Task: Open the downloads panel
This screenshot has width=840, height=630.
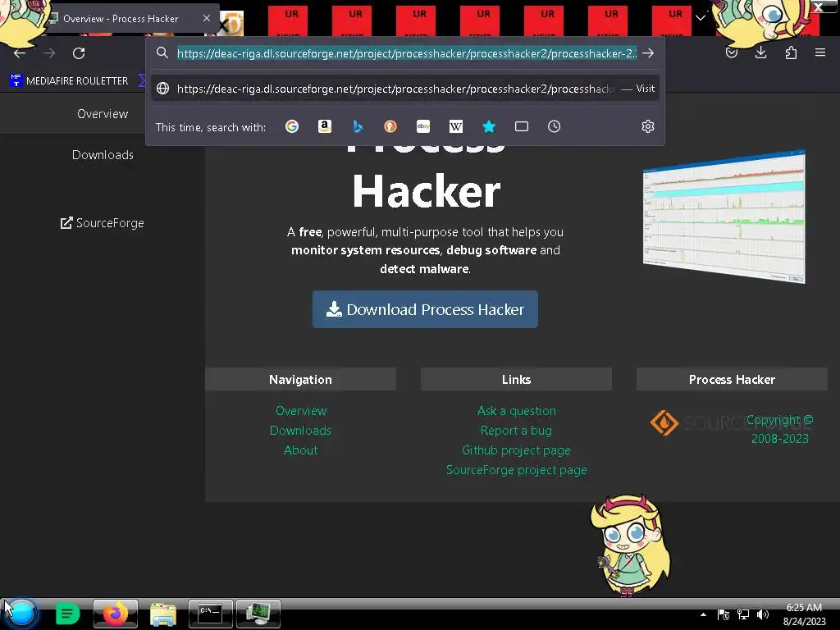Action: pyautogui.click(x=760, y=52)
